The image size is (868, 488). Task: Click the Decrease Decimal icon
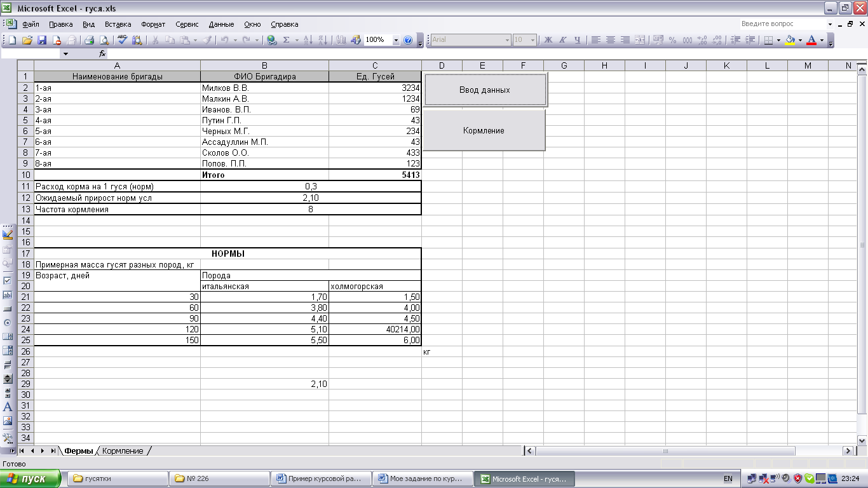[717, 40]
